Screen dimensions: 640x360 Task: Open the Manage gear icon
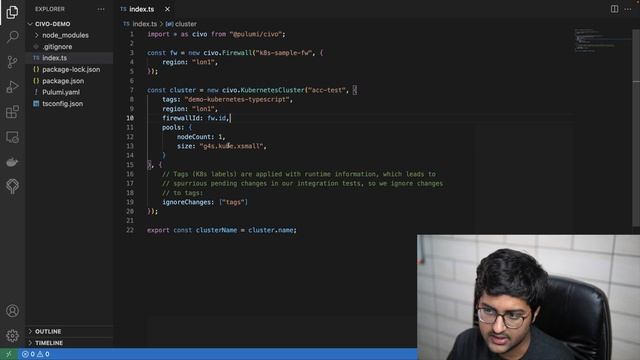(12, 336)
